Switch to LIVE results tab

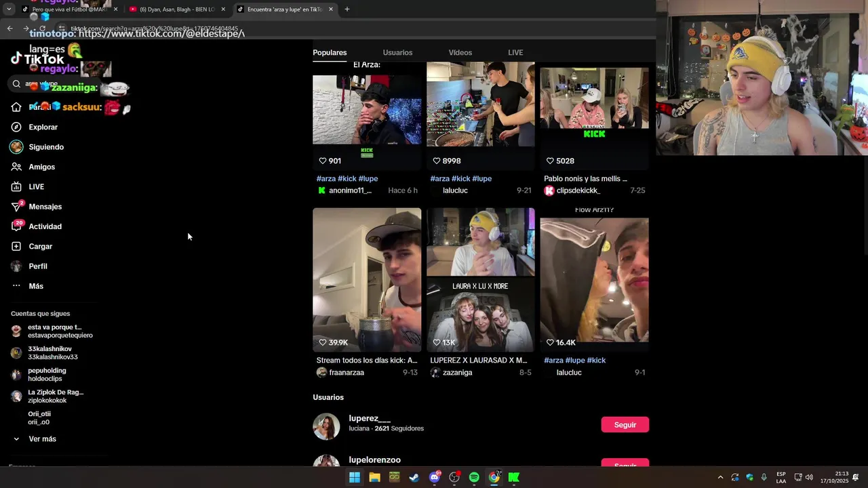point(515,52)
